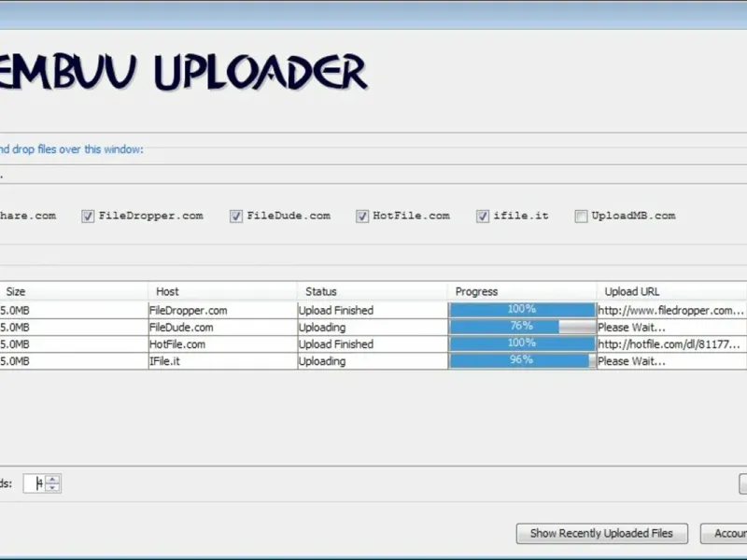Click the Accounts button

pyautogui.click(x=724, y=533)
